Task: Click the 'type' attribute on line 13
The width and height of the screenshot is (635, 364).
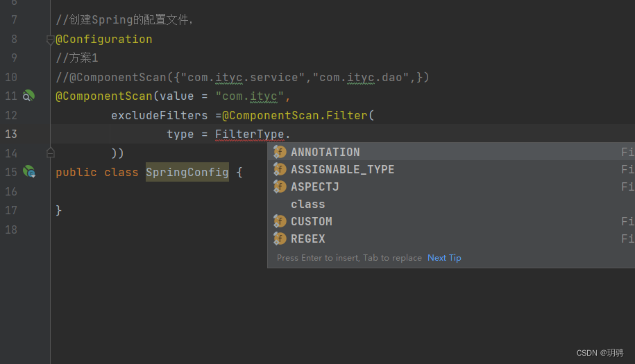Action: point(180,135)
